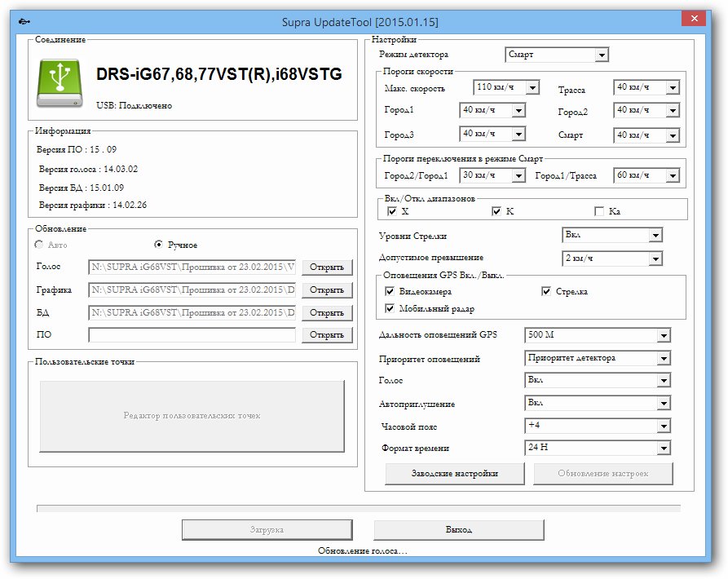Open the Город3 speed threshold dropdown
The height and width of the screenshot is (579, 728).
[x=492, y=134]
